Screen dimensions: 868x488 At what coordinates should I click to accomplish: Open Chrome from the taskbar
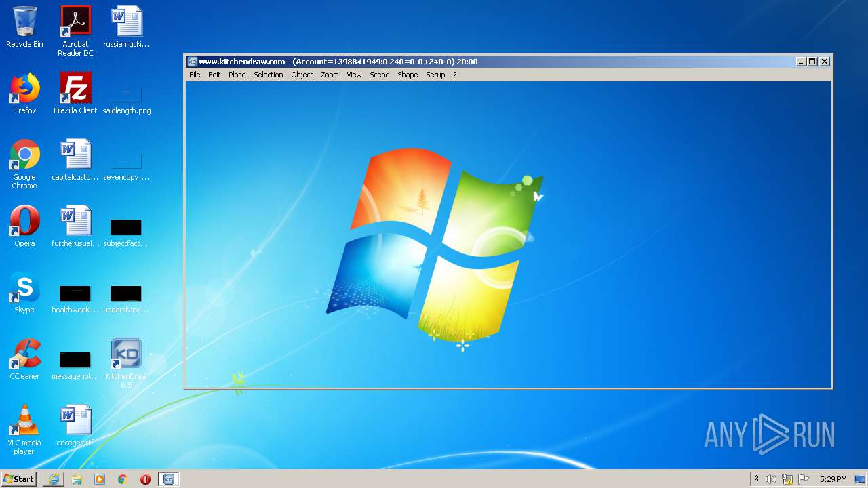(x=123, y=479)
